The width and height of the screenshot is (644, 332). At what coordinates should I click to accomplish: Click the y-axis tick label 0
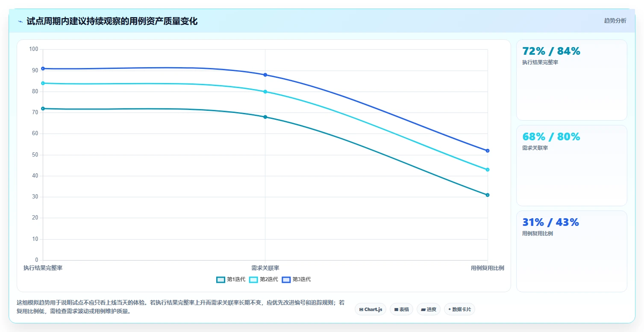37,260
